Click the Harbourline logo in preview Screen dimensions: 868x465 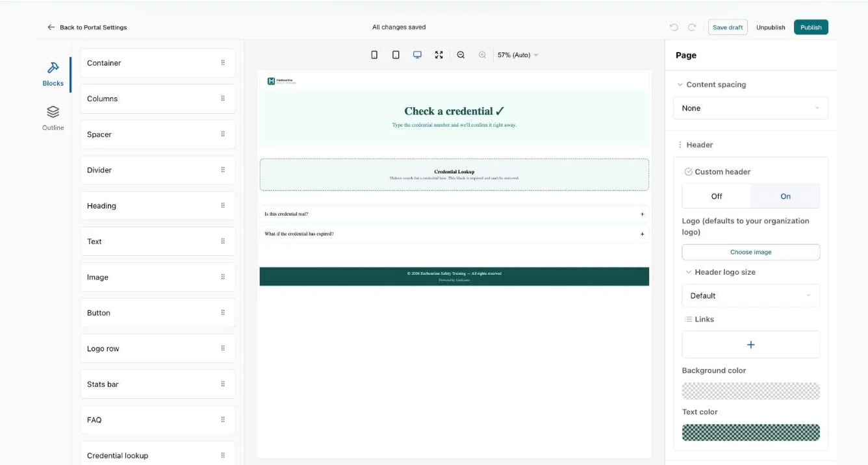click(281, 81)
